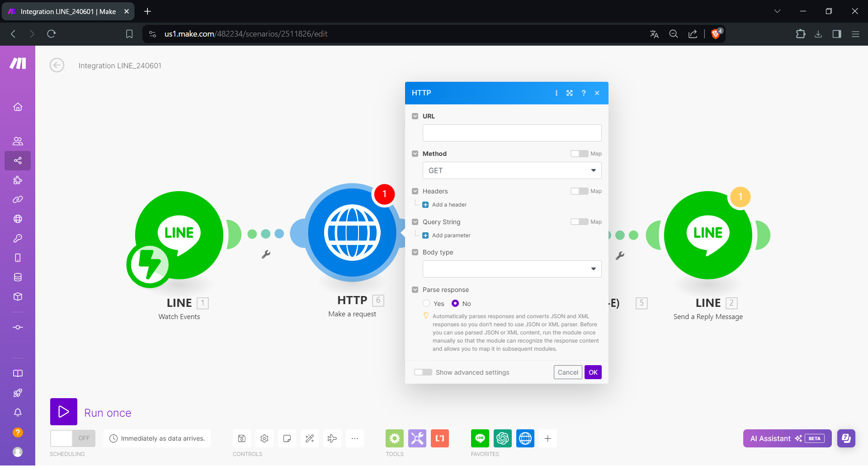Screen dimensions: 868x470
Task: Select the HTTP Make a request module
Action: click(352, 233)
